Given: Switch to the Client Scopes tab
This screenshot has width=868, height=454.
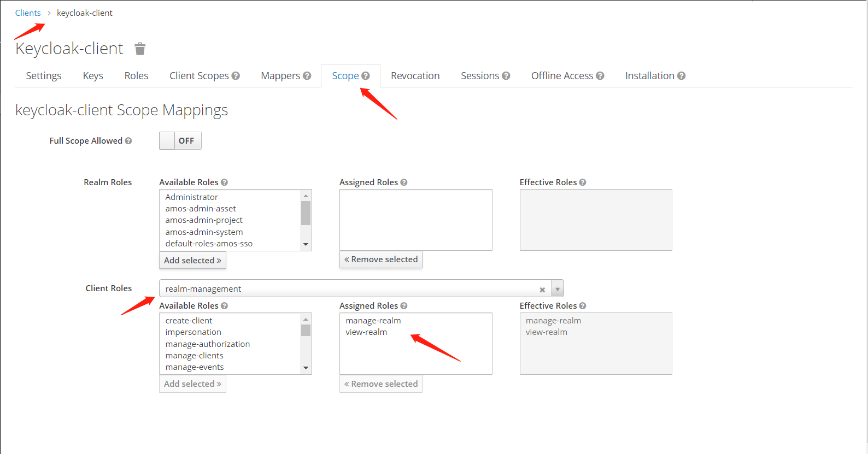Looking at the screenshot, I should (199, 76).
